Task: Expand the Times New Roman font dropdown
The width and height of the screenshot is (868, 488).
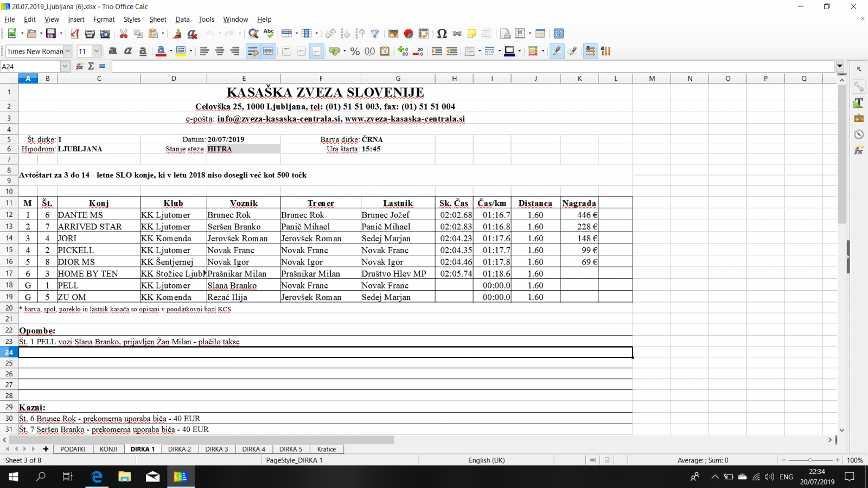Action: click(68, 51)
